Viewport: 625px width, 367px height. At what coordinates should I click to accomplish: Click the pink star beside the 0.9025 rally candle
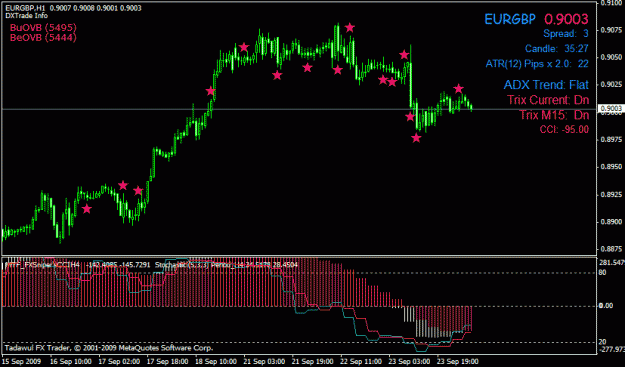point(210,91)
